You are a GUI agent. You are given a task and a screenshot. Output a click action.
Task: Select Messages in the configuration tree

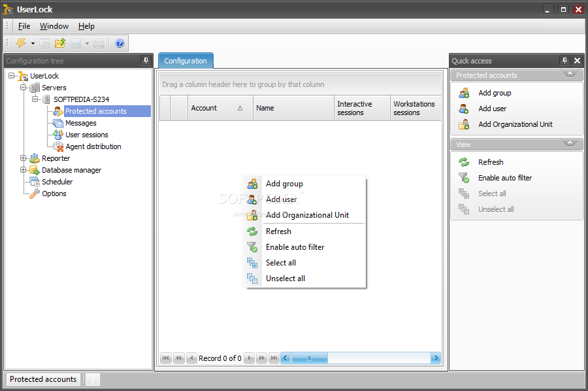pyautogui.click(x=80, y=123)
